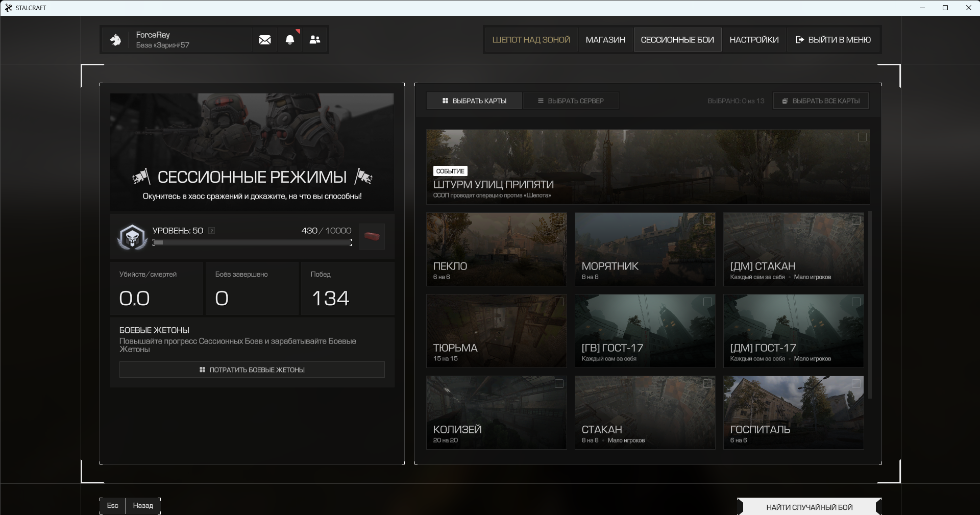This screenshot has height=515, width=980.
Task: Switch to Выбрать сервер tab
Action: 571,101
